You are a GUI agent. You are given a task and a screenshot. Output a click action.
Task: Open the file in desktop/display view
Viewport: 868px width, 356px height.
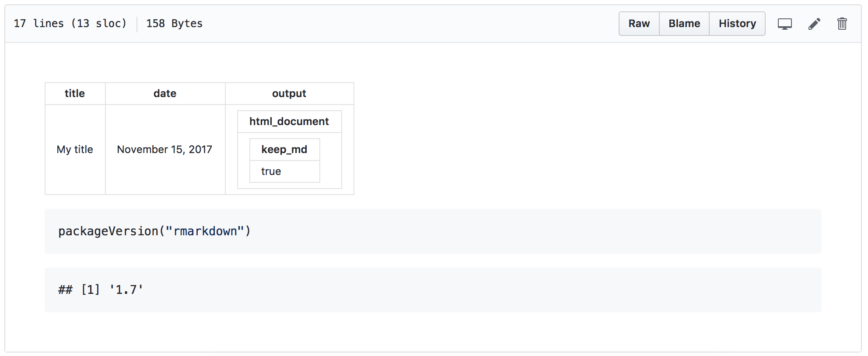pos(785,24)
